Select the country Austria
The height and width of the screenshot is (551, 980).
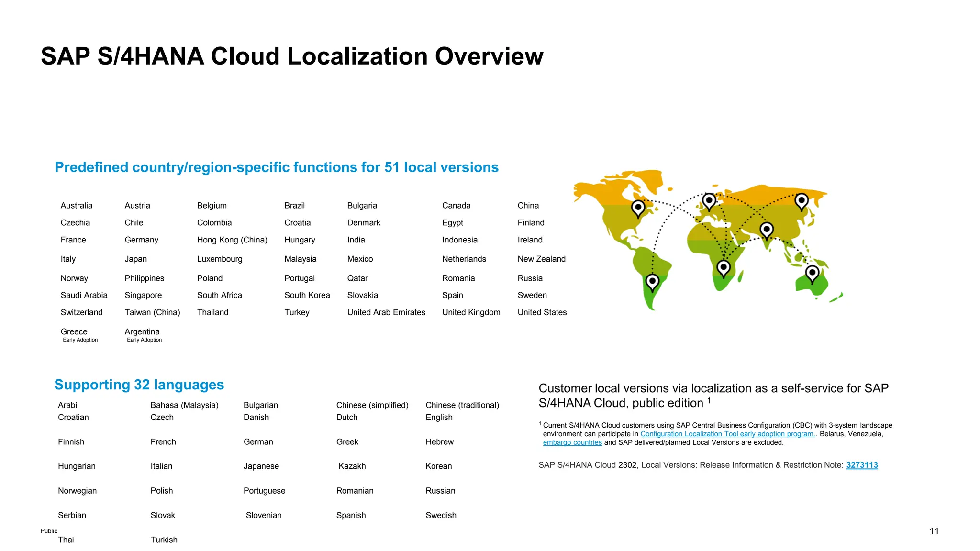coord(137,206)
